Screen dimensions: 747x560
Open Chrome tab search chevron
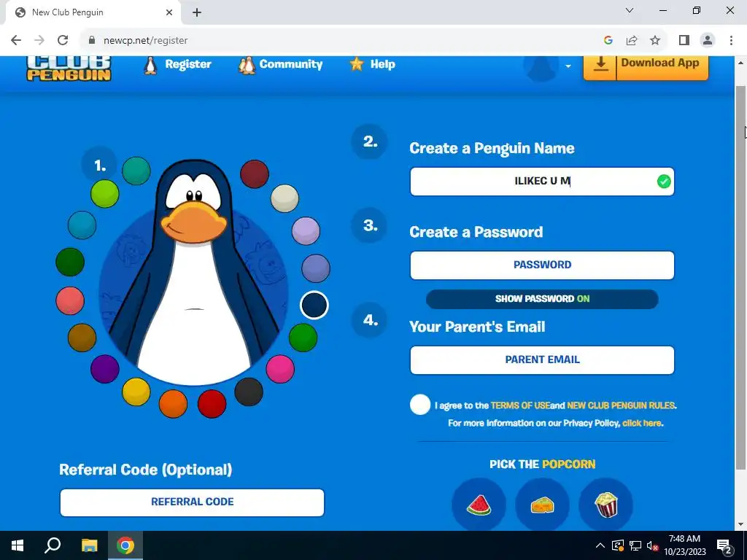point(630,10)
